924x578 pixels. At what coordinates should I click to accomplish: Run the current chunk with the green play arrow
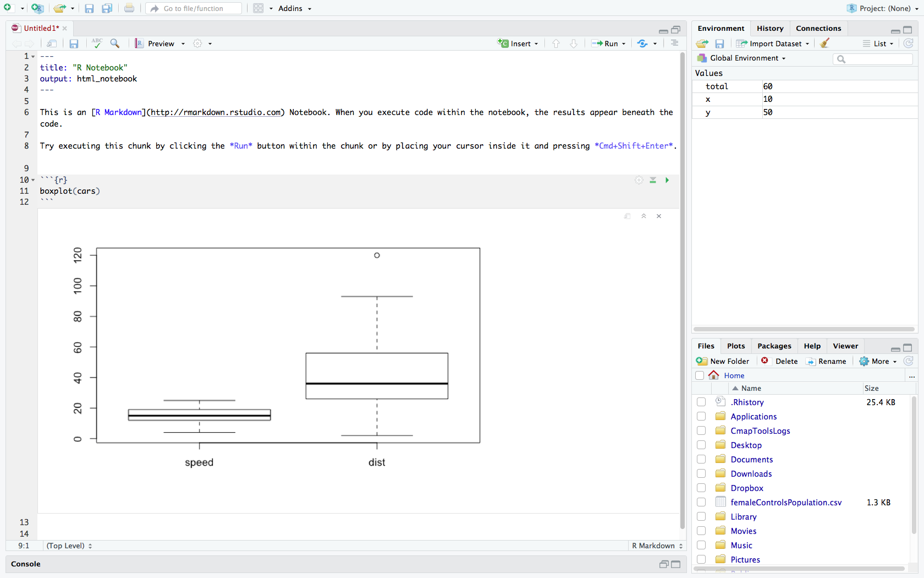point(667,180)
